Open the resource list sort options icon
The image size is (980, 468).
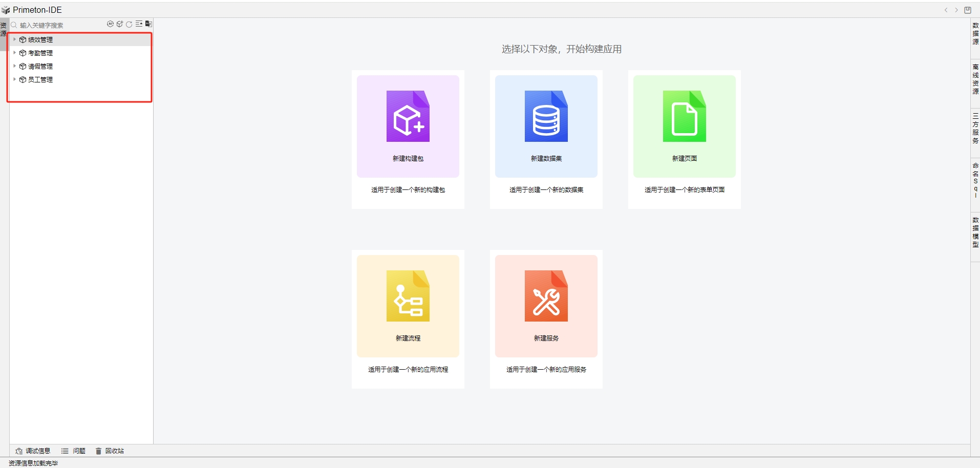point(139,24)
